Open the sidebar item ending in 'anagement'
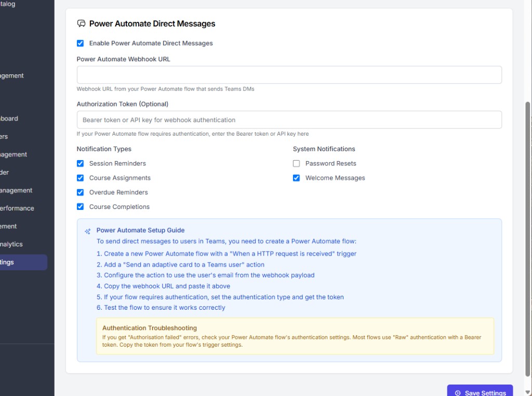 click(16, 190)
